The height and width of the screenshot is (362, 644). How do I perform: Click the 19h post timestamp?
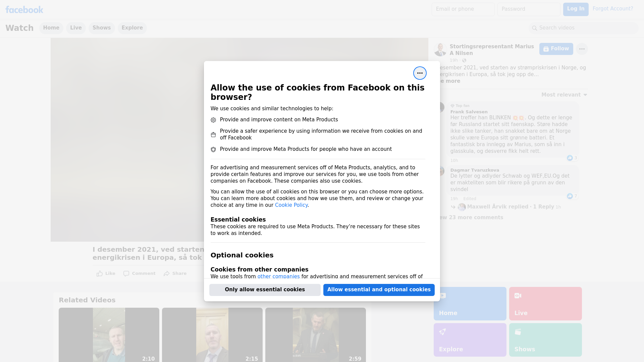tap(454, 60)
